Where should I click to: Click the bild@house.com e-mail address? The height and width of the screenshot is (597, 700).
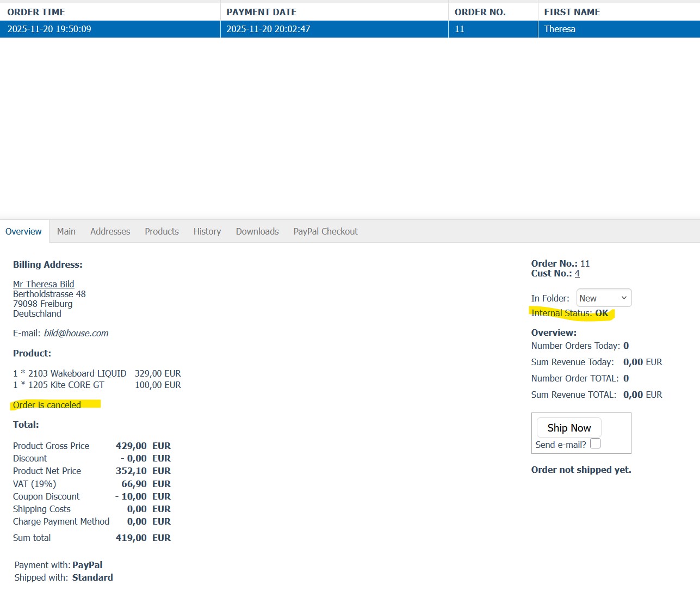click(76, 334)
